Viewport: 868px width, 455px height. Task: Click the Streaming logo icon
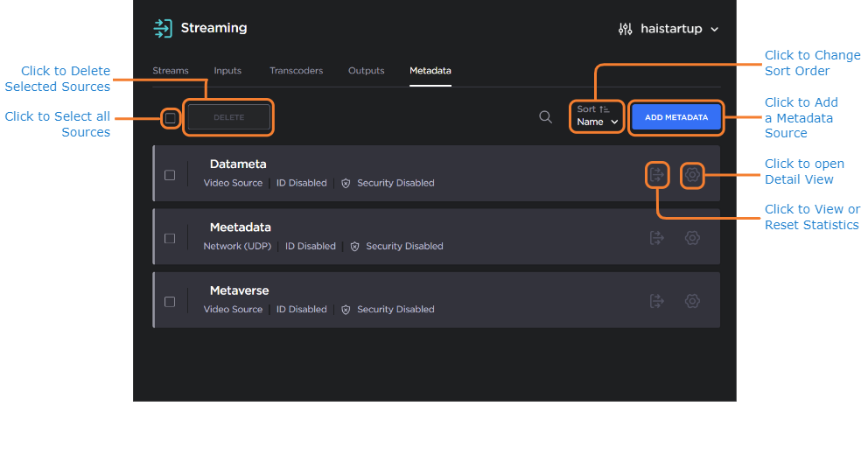(163, 28)
